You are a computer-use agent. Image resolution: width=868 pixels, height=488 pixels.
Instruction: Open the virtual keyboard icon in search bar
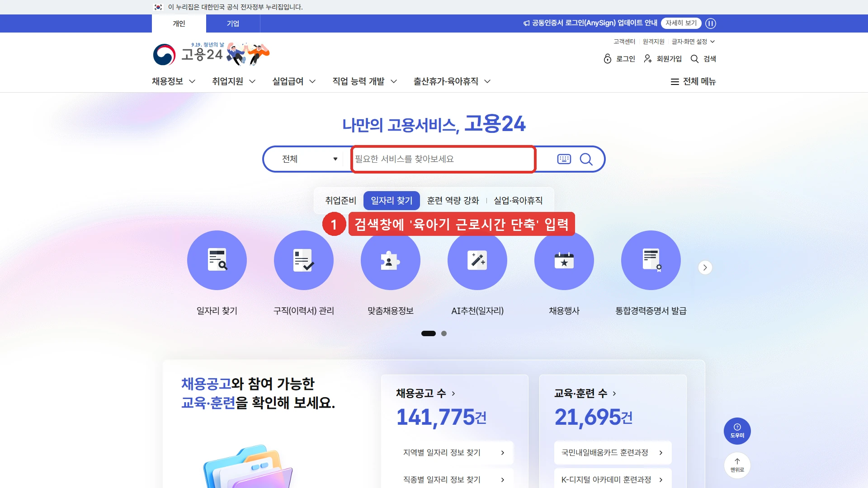coord(564,159)
